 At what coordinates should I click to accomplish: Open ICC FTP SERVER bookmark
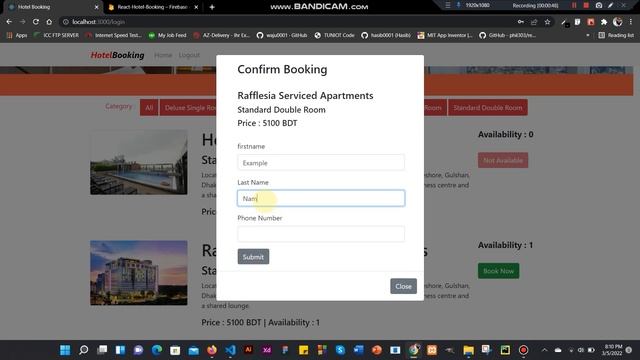[56, 36]
